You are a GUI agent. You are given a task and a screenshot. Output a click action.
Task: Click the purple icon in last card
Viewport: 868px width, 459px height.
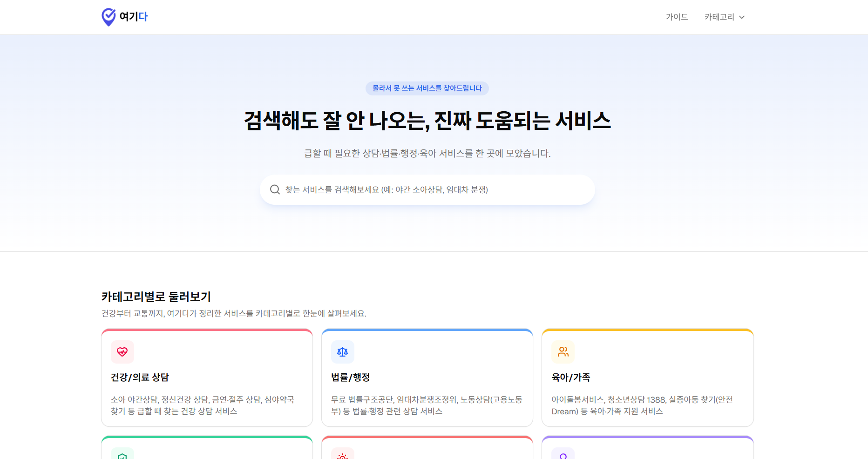(x=563, y=454)
